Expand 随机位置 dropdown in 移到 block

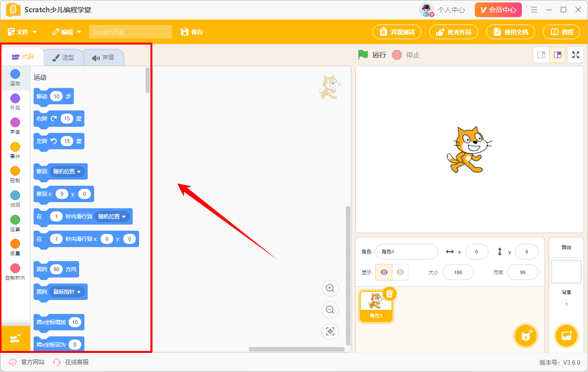[x=67, y=171]
